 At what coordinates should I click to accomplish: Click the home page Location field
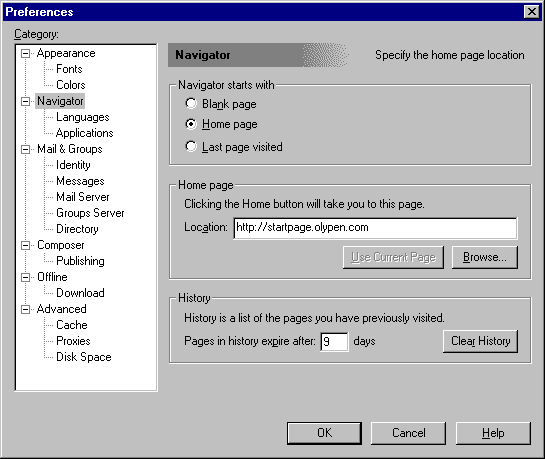(375, 228)
